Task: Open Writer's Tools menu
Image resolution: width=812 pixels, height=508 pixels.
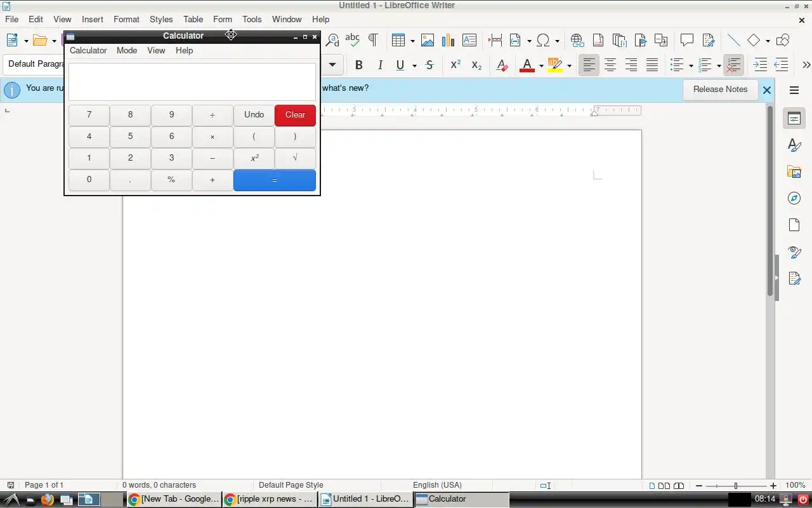Action: tap(252, 19)
